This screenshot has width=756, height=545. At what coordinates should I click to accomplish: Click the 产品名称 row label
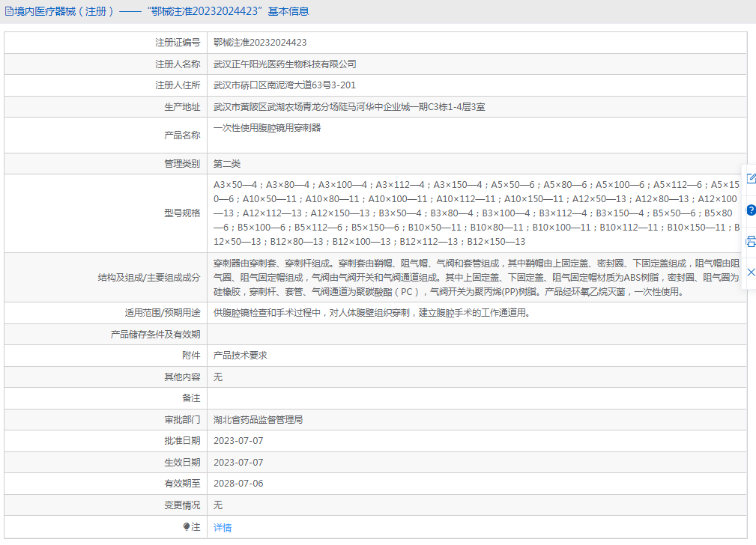point(182,136)
